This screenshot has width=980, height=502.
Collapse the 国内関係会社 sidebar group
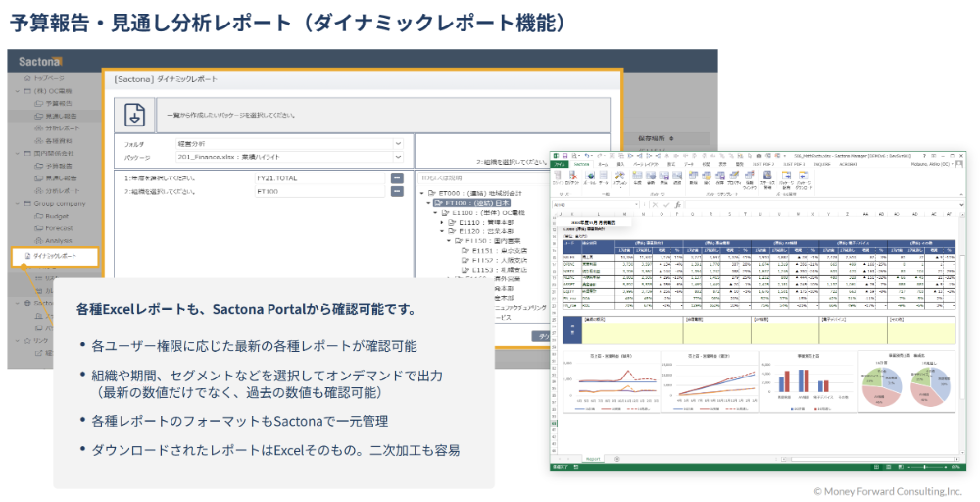[x=18, y=153]
